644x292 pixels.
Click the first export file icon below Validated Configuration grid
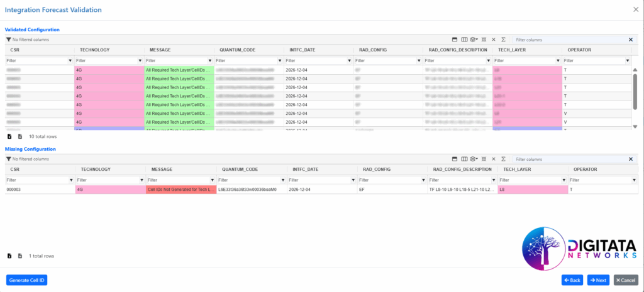pos(9,136)
